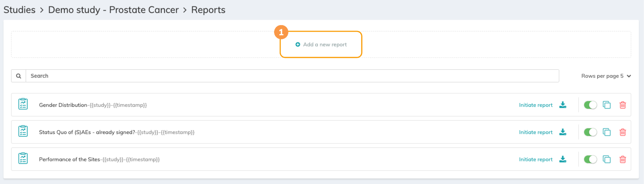This screenshot has width=644, height=184.
Task: Open the Rows per page dropdown
Action: [606, 76]
